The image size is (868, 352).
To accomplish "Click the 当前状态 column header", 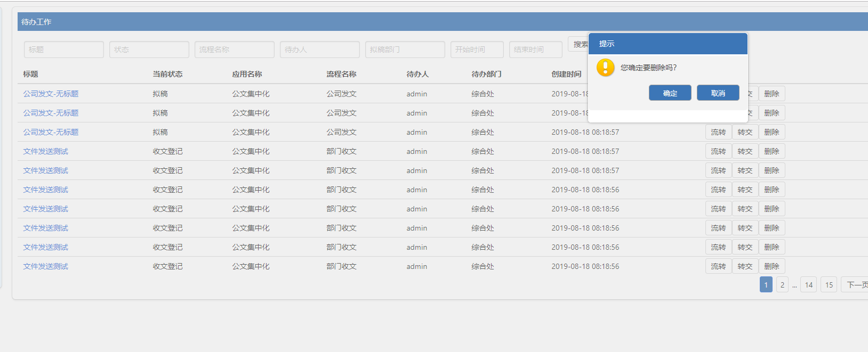I will [167, 74].
